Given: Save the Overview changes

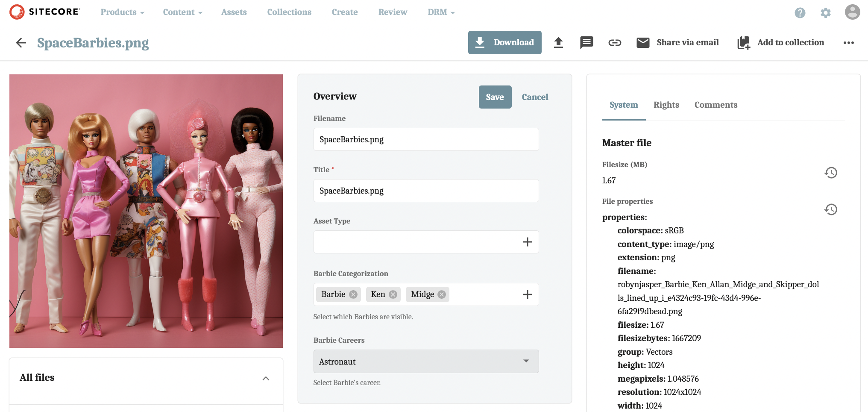Looking at the screenshot, I should point(495,97).
